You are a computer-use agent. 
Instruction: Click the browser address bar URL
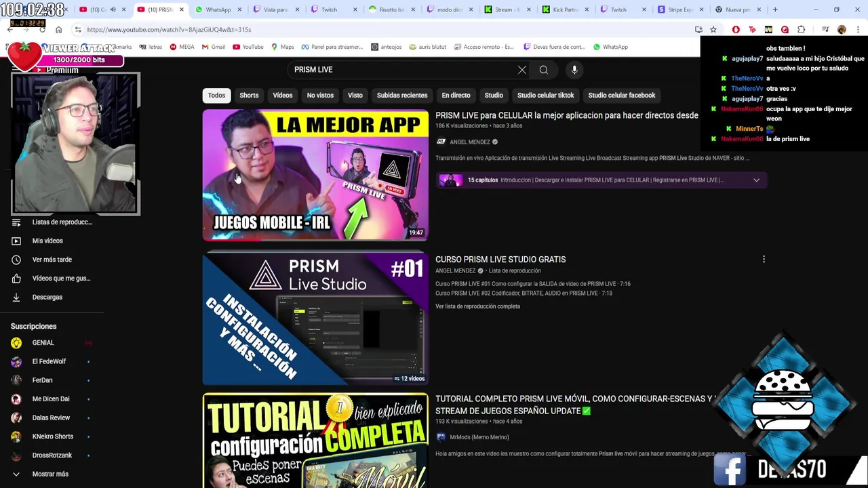tap(169, 30)
